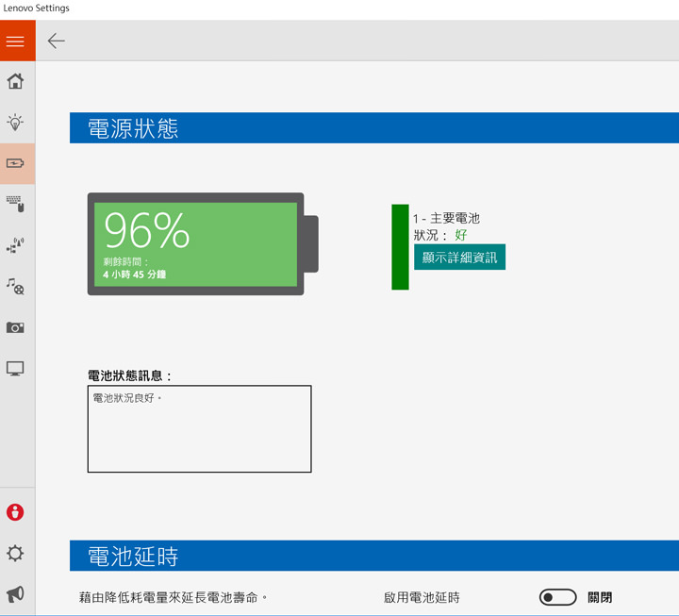Screen dimensions: 679x616
Task: Go back using the back arrow
Action: pos(57,41)
